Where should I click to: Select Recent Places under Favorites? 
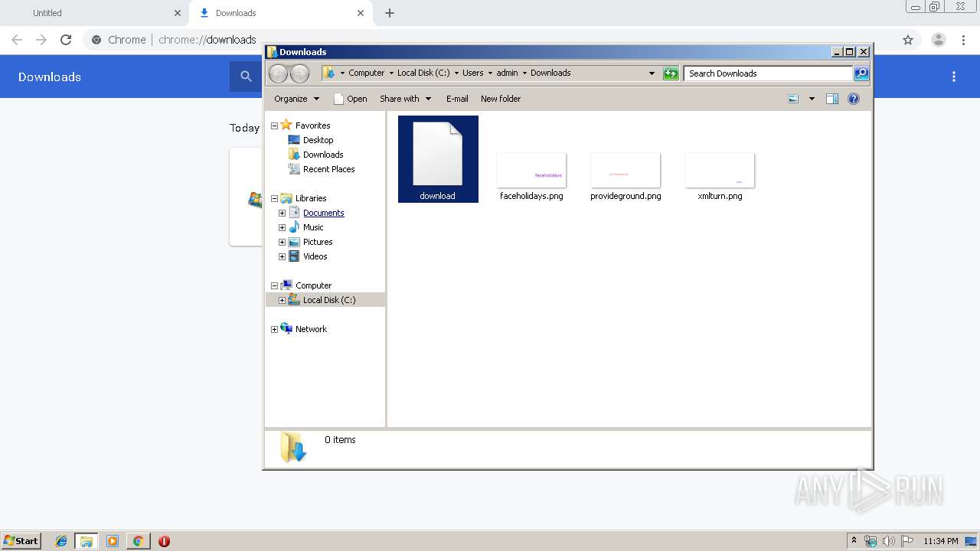coord(328,169)
